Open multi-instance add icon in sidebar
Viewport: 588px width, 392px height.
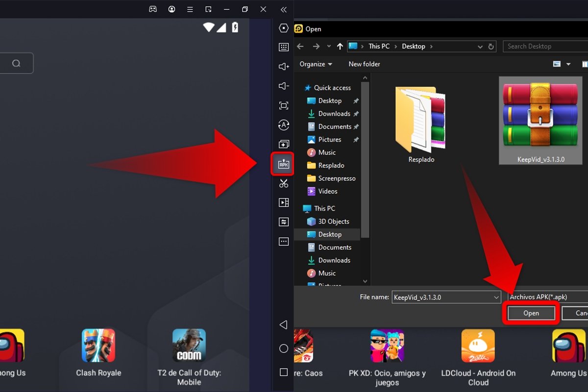tap(284, 145)
